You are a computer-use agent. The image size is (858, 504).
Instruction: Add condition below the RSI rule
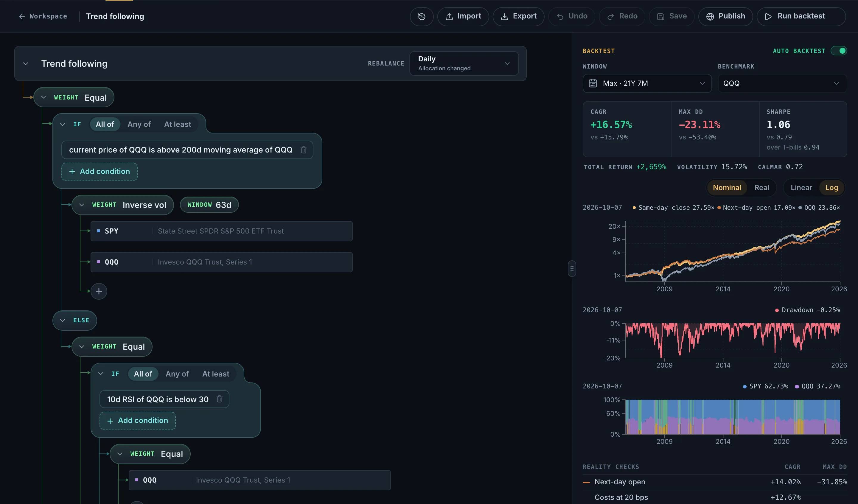[138, 421]
